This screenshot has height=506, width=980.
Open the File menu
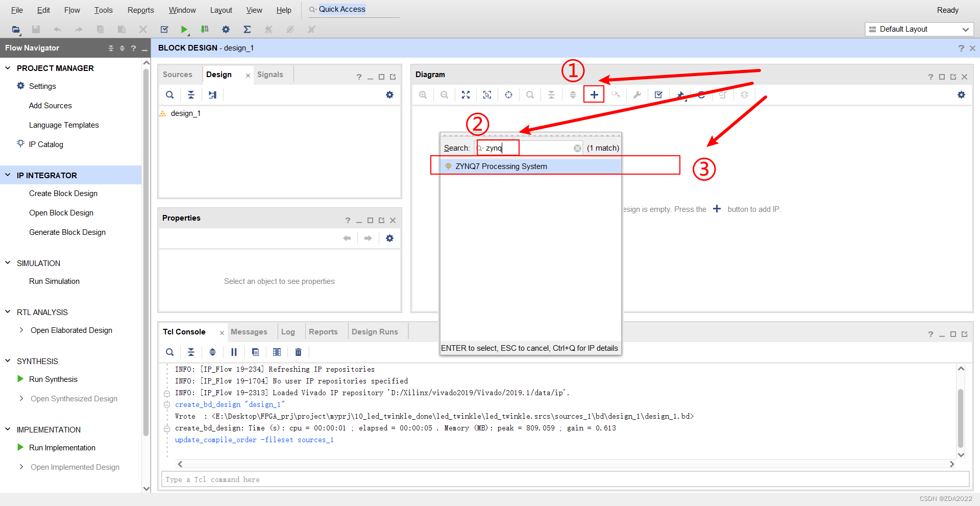tap(17, 10)
